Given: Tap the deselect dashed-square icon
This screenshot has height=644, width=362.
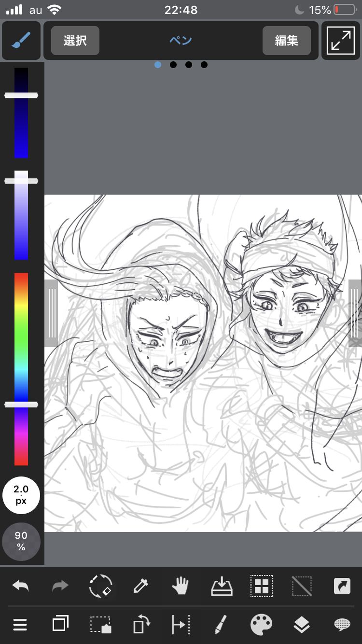Looking at the screenshot, I should 302,587.
